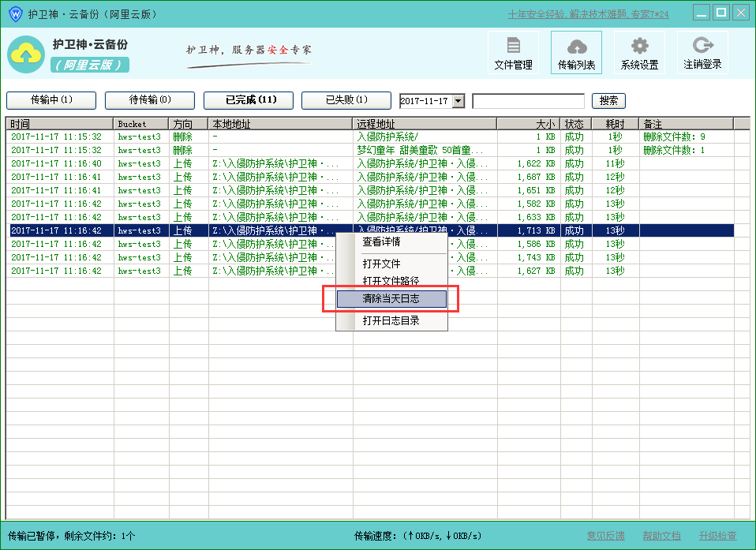Expand the 2017-11-17 date dropdown
The height and width of the screenshot is (550, 756).
click(x=458, y=101)
